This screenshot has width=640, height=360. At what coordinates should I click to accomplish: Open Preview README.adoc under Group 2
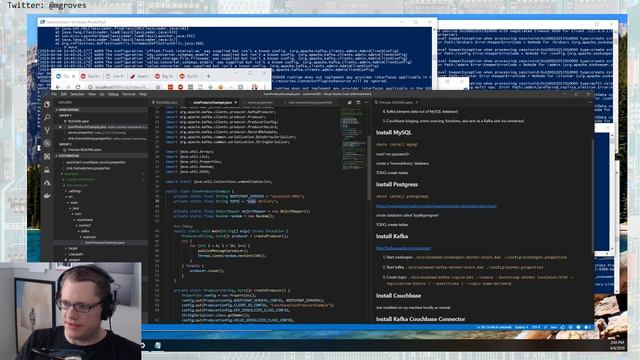(x=85, y=150)
